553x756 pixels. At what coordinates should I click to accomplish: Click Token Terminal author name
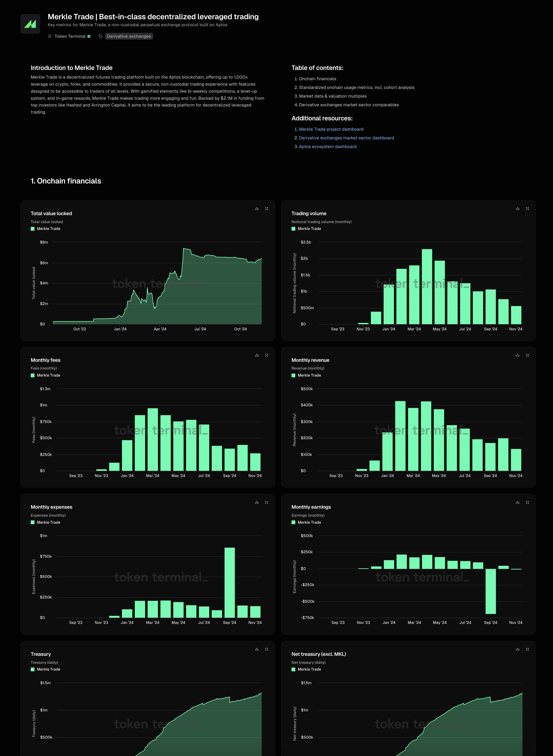point(70,37)
